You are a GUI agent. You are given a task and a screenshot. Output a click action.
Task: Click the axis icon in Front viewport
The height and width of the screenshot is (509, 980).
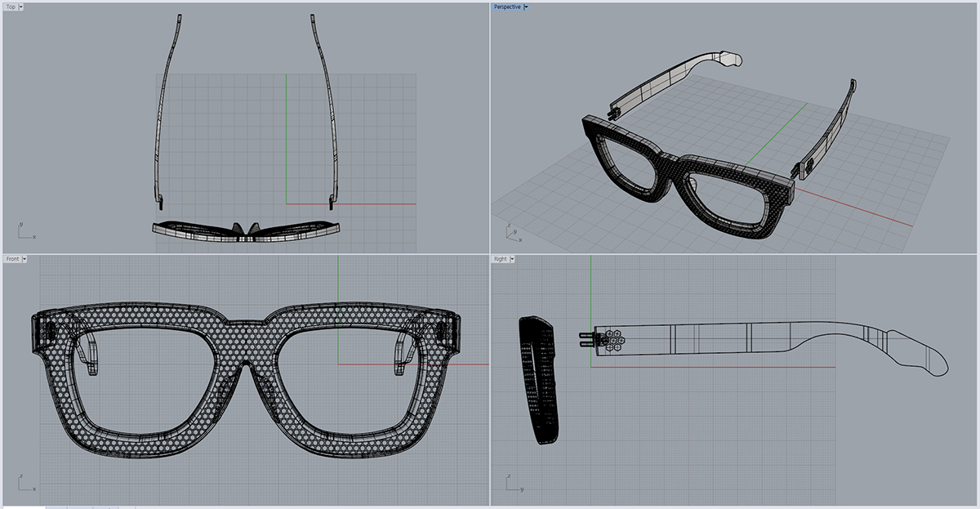point(26,483)
